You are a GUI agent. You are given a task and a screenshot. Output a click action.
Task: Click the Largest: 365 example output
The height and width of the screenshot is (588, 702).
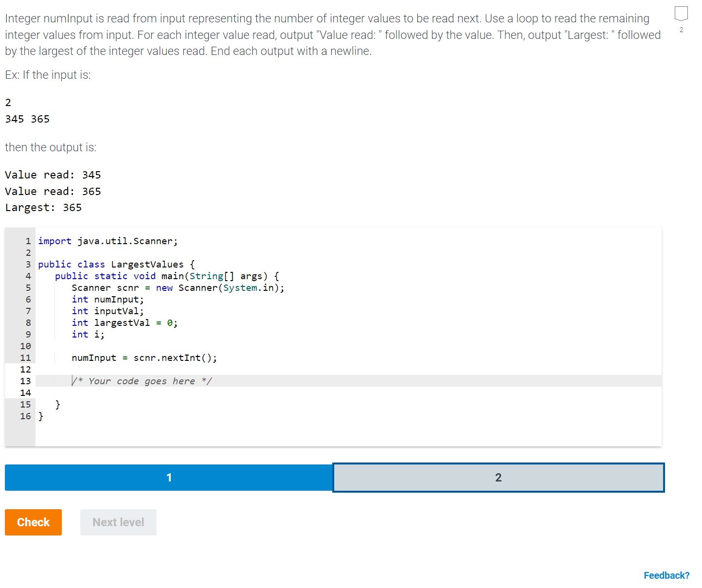pos(43,207)
